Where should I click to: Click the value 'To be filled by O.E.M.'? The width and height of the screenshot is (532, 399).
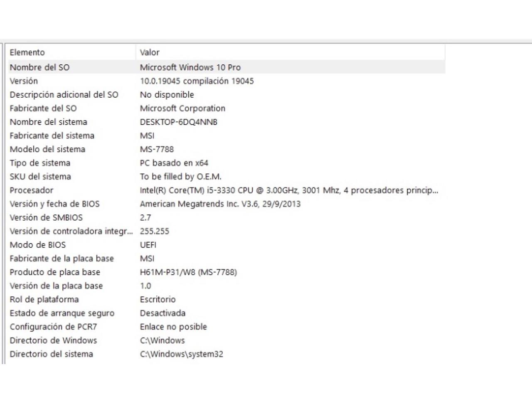(180, 177)
